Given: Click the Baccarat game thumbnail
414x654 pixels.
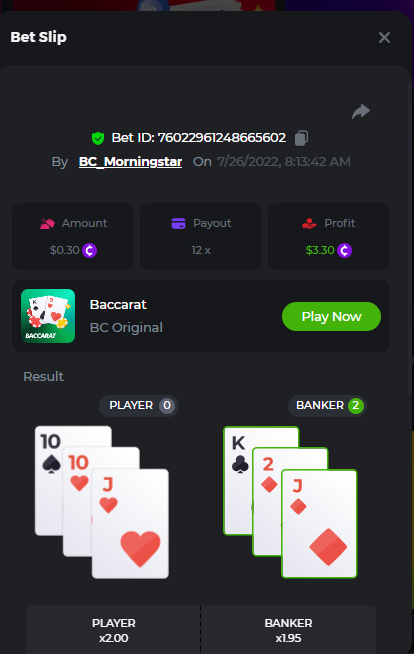Looking at the screenshot, I should (x=48, y=316).
